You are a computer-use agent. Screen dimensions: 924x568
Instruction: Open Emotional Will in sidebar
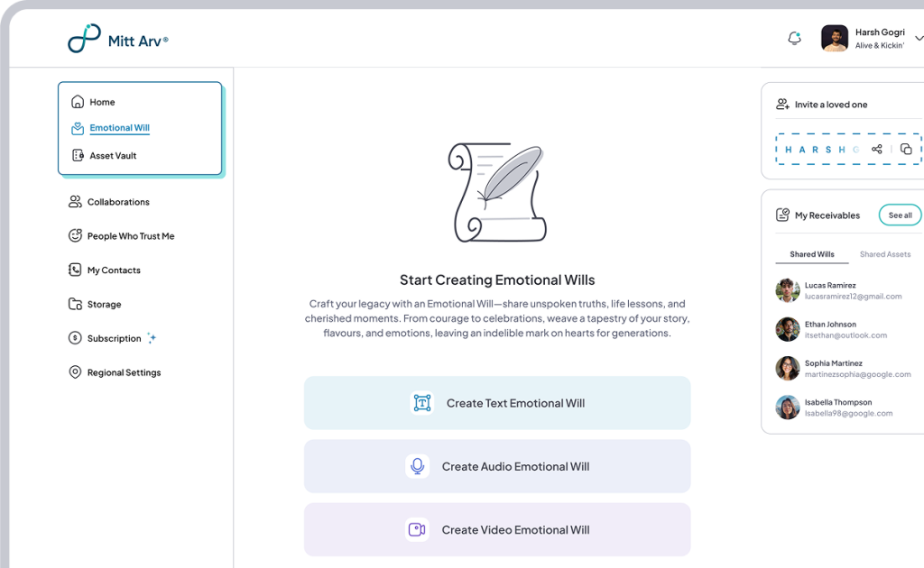(x=119, y=128)
